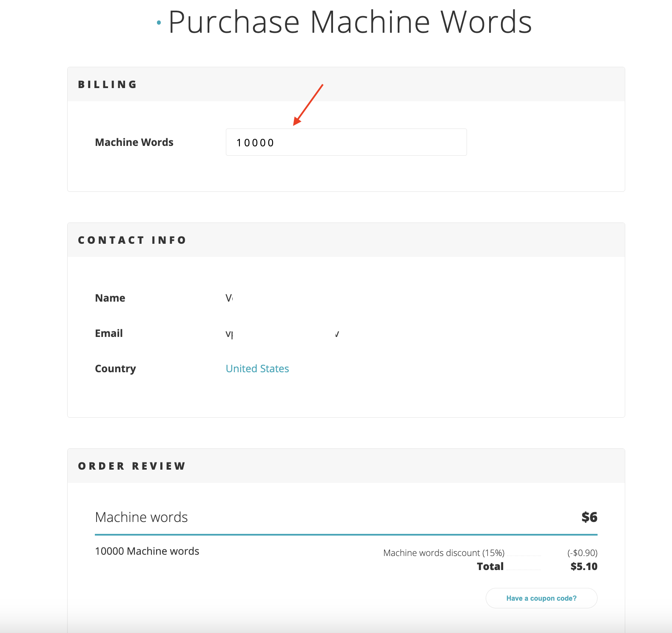Click the Purchase Machine Words page title
The height and width of the screenshot is (633, 672).
pyautogui.click(x=350, y=22)
